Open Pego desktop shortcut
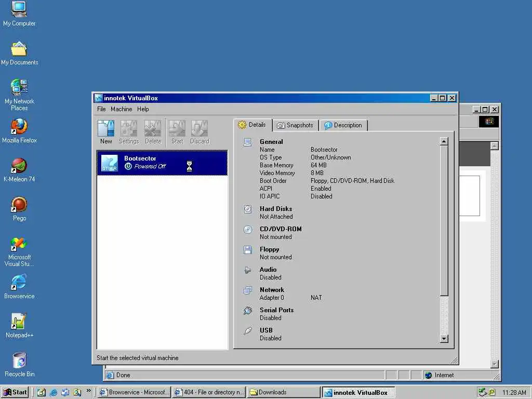Image resolution: width=532 pixels, height=399 pixels. pyautogui.click(x=19, y=209)
